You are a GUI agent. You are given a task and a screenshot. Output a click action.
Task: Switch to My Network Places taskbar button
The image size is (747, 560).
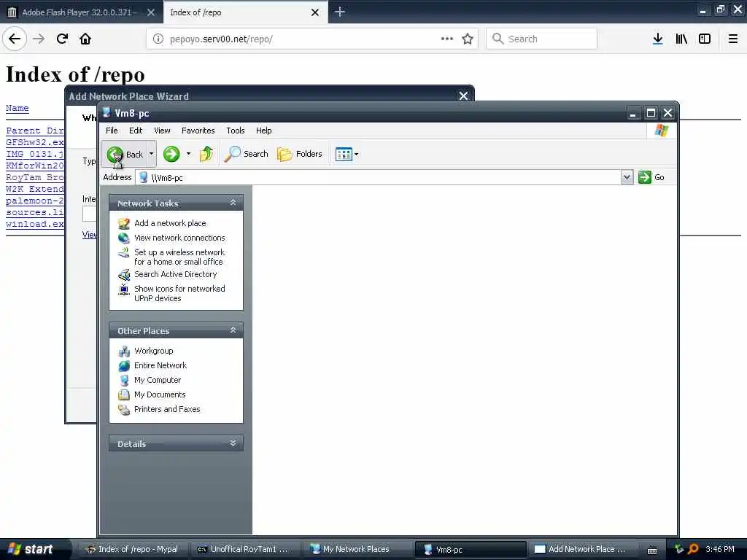356,549
